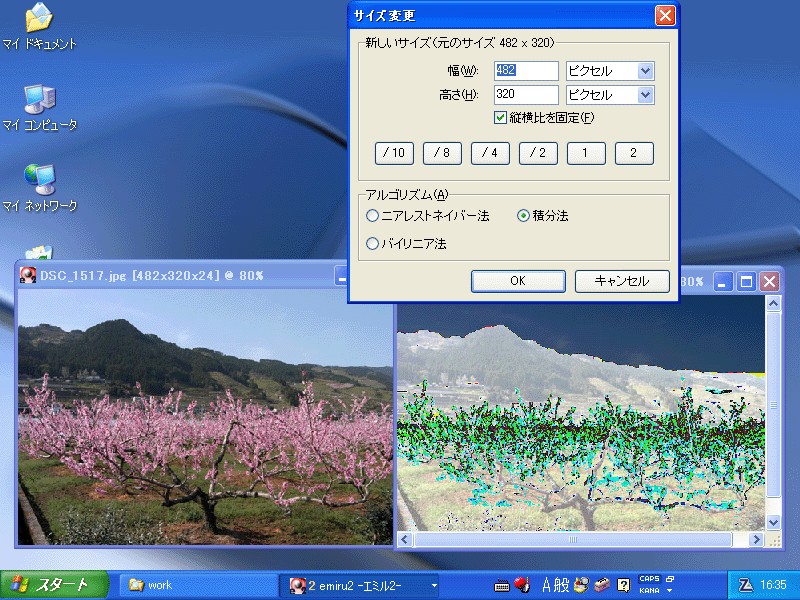Click the conversion mode '般' indicator
This screenshot has height=600, width=800.
click(x=562, y=585)
